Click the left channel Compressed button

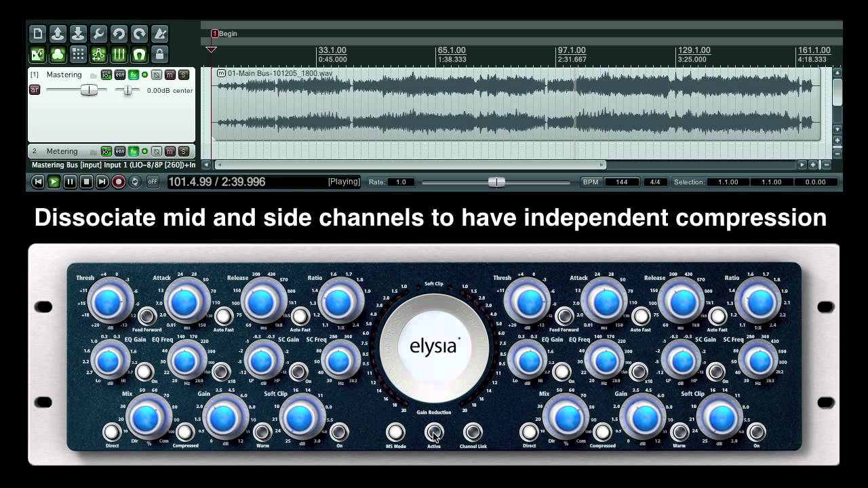coord(184,432)
